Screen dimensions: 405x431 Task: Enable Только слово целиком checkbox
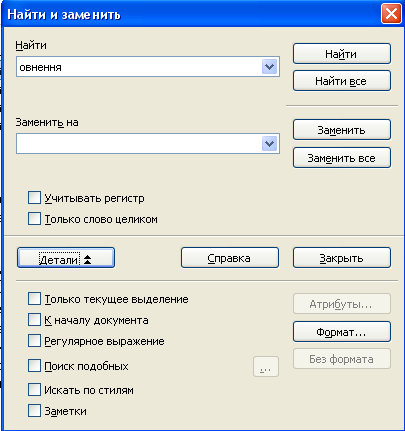pyautogui.click(x=34, y=219)
